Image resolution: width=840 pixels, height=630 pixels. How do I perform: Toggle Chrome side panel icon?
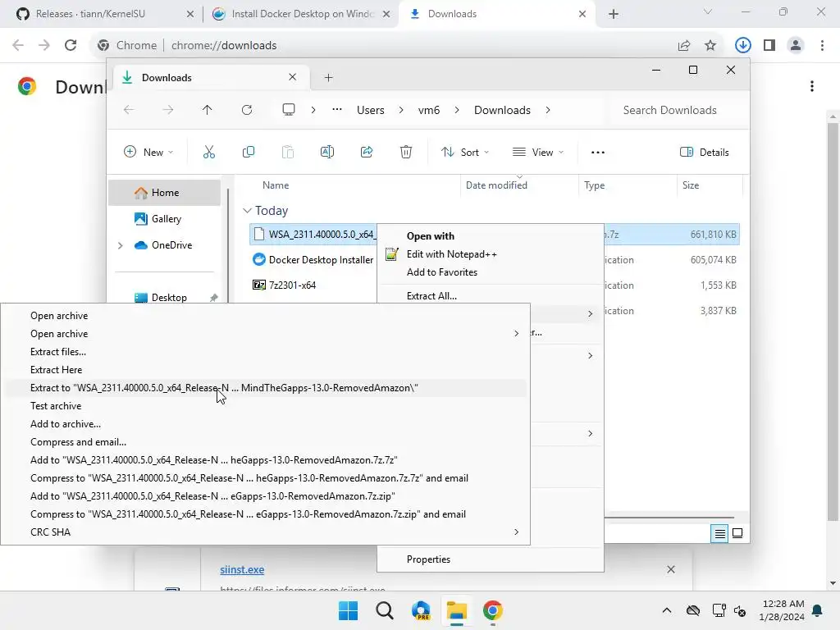click(769, 45)
